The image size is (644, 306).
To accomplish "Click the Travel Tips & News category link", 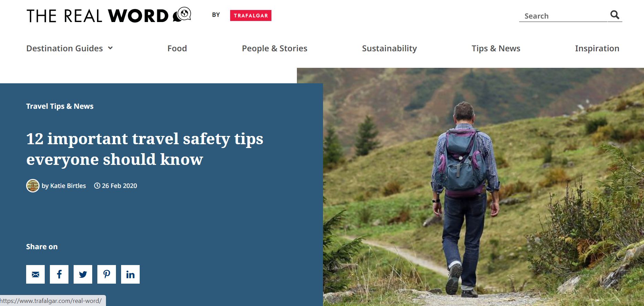I will [x=60, y=106].
